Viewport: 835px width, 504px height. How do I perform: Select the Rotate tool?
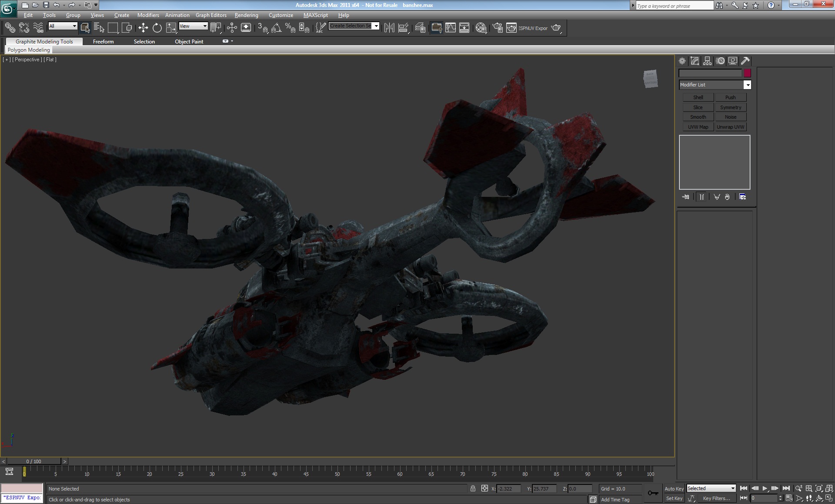coord(157,28)
